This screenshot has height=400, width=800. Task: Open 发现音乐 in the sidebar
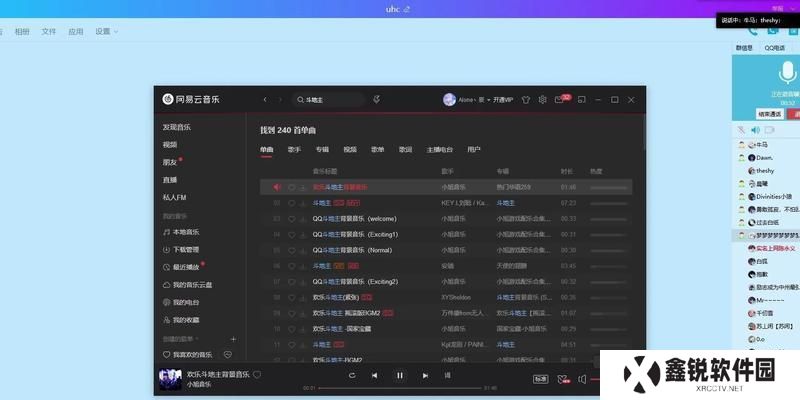pos(177,127)
